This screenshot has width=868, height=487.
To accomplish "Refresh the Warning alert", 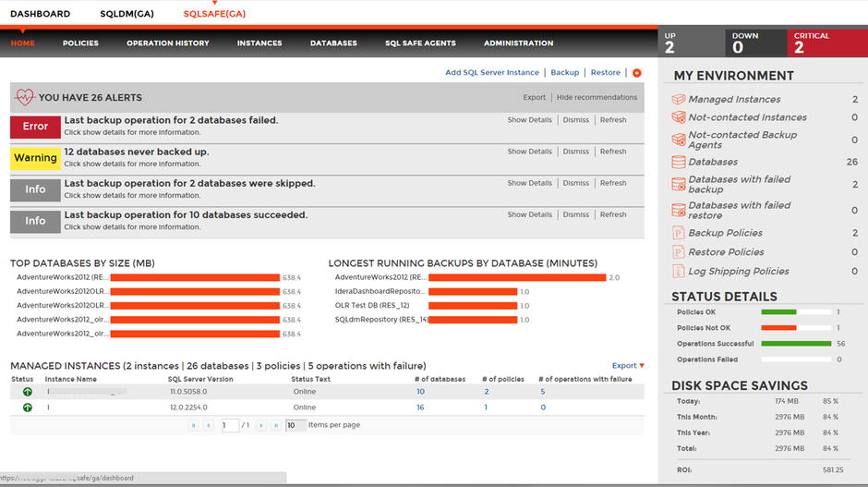I will [613, 152].
